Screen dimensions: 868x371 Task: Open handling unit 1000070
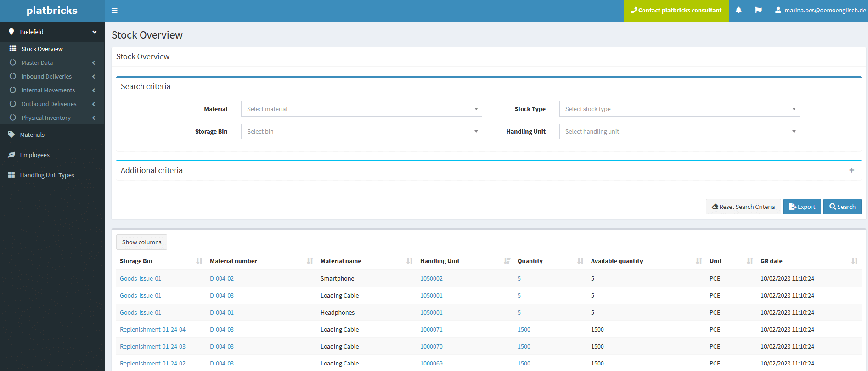point(431,346)
